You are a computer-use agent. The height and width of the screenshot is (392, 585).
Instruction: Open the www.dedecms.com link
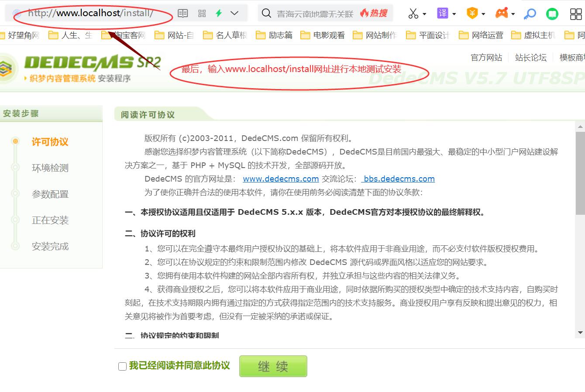(281, 179)
